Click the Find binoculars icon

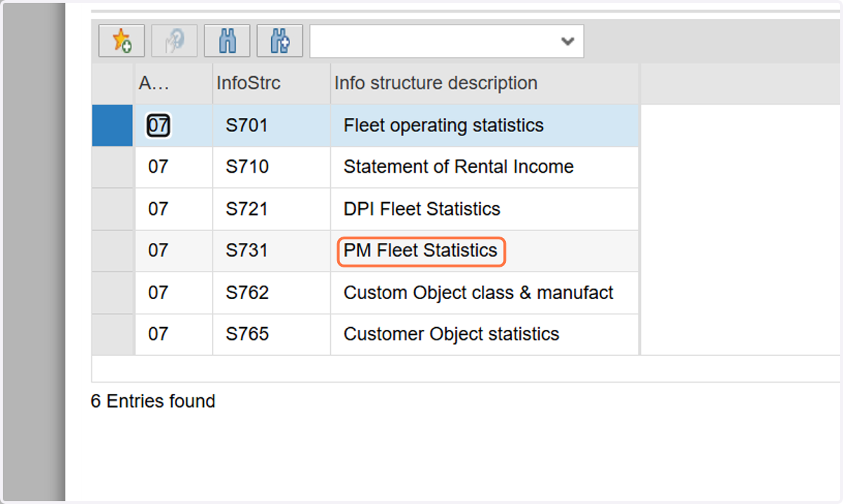click(227, 41)
